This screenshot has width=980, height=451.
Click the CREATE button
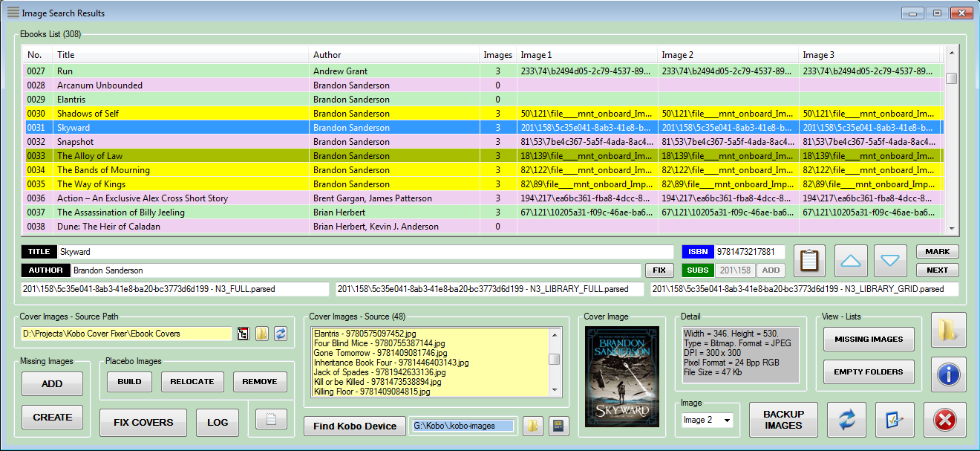(52, 418)
